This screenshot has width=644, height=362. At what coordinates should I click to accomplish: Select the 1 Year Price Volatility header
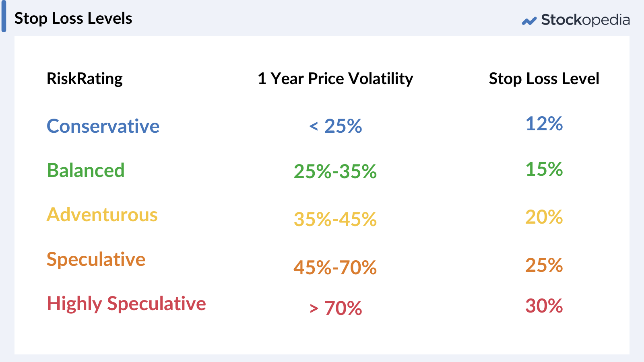click(335, 79)
